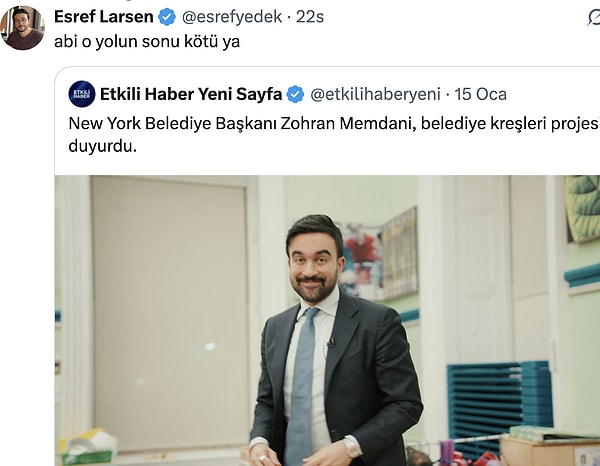The image size is (600, 466).
Task: Open the Etkili Haber Yeni Sayfa name
Action: point(191,94)
